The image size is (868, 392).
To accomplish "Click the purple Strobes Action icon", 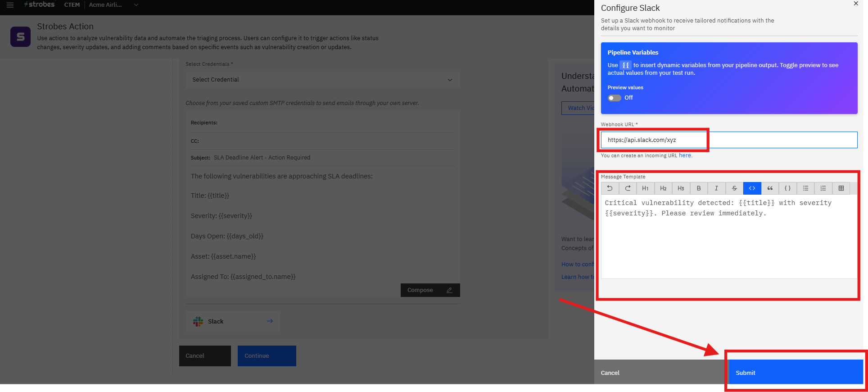I will 20,36.
